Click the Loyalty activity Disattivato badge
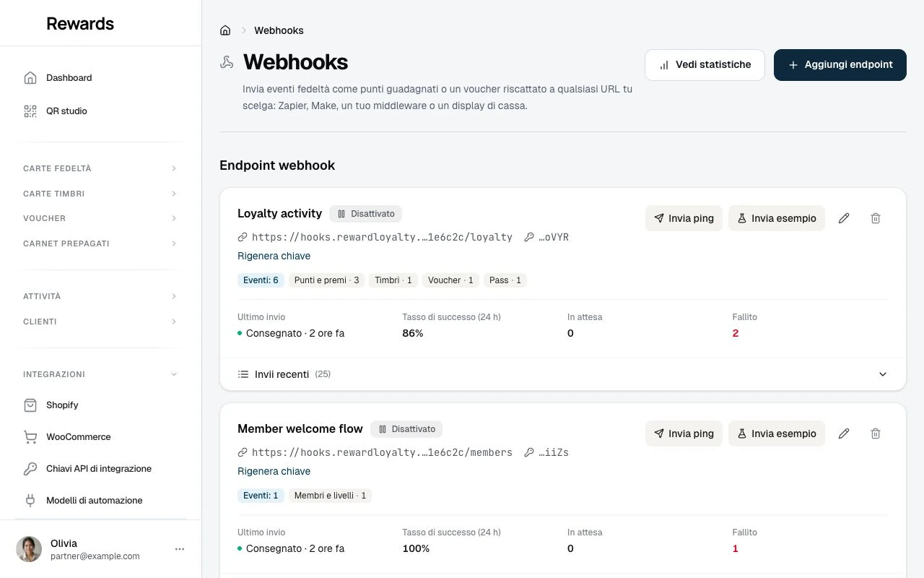This screenshot has height=578, width=924. tap(366, 214)
